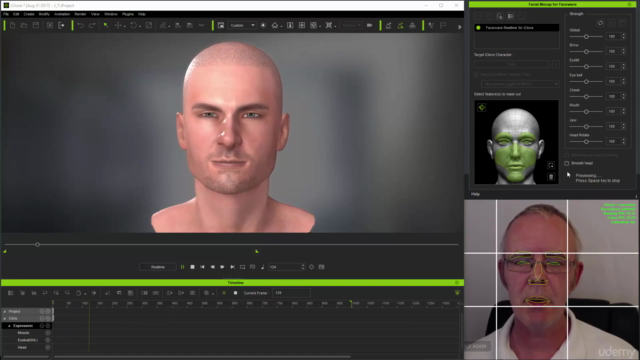640x360 pixels.
Task: Toggle loop playback icon
Action: click(x=242, y=267)
